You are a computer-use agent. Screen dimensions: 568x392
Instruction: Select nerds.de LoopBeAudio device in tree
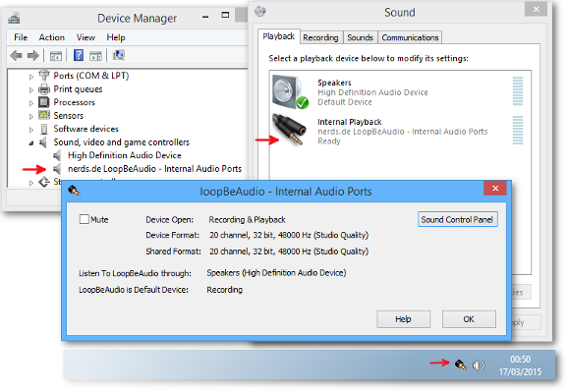(x=154, y=169)
